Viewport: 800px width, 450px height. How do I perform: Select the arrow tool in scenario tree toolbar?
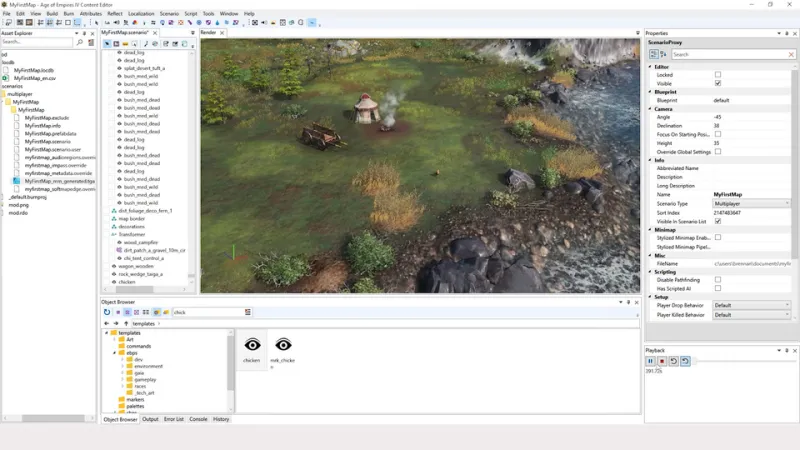pos(107,44)
